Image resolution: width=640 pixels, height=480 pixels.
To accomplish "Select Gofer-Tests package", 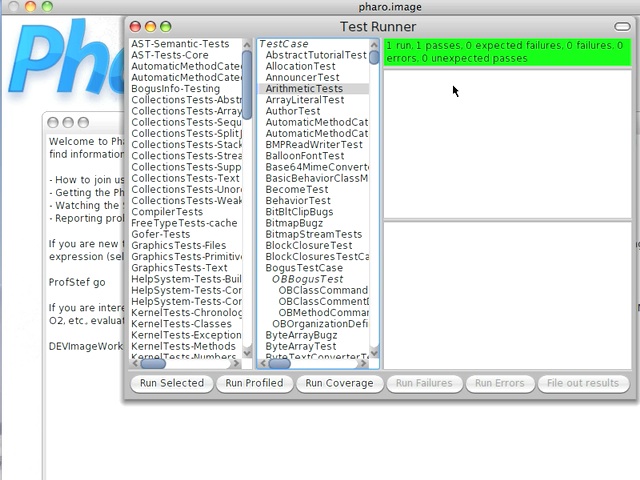I will click(x=161, y=234).
